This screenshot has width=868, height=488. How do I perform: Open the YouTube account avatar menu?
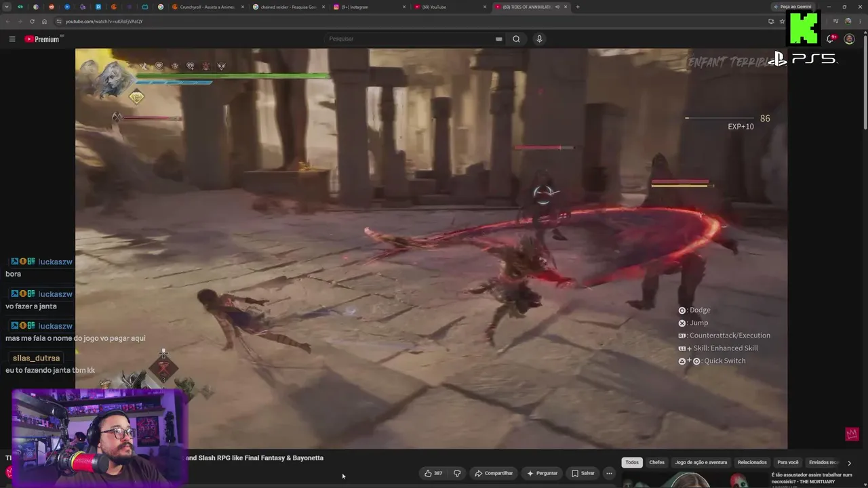coord(849,39)
